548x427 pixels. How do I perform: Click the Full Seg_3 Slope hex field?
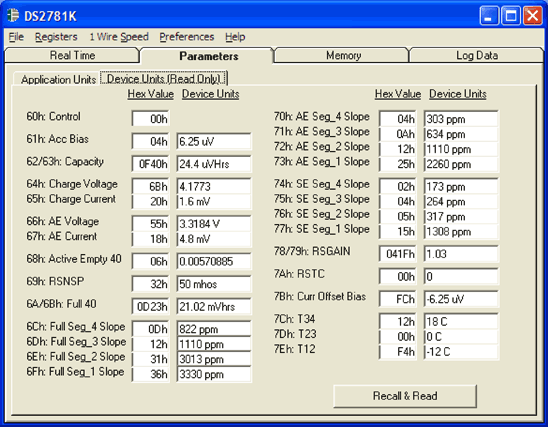pos(151,344)
